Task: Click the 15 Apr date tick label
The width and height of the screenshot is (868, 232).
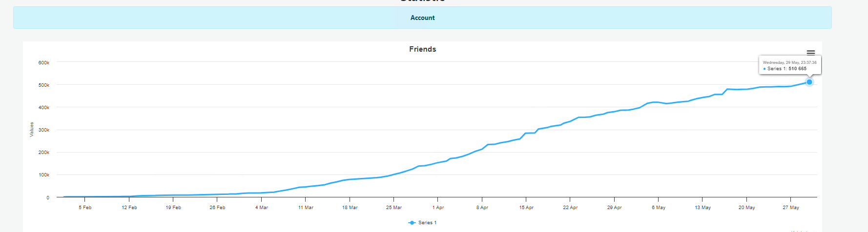Action: click(526, 208)
